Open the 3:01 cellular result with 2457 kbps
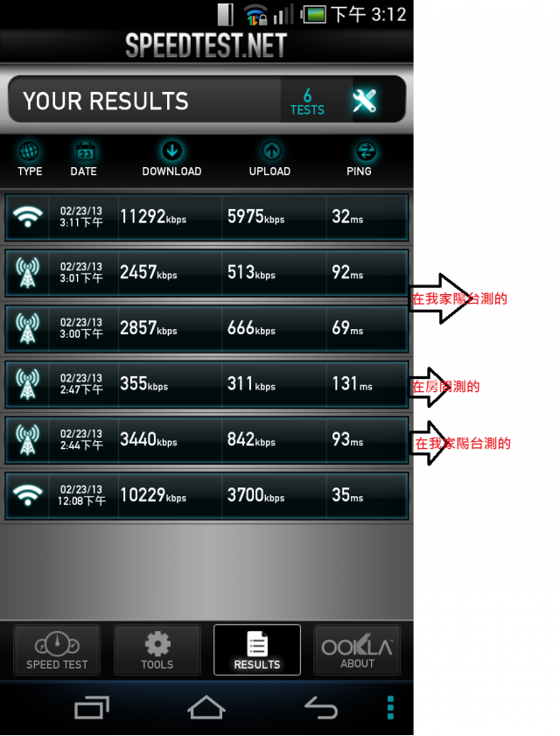This screenshot has height=736, width=560. tap(206, 273)
